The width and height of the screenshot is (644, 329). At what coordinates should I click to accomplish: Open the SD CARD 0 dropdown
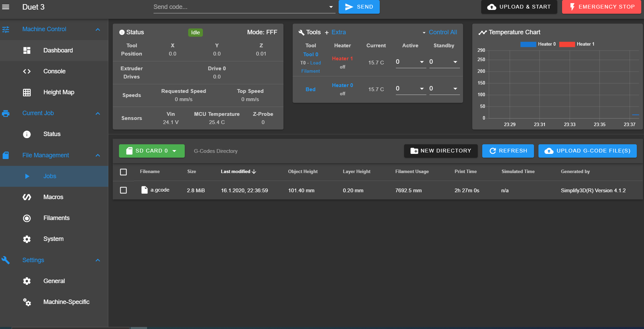coord(152,151)
